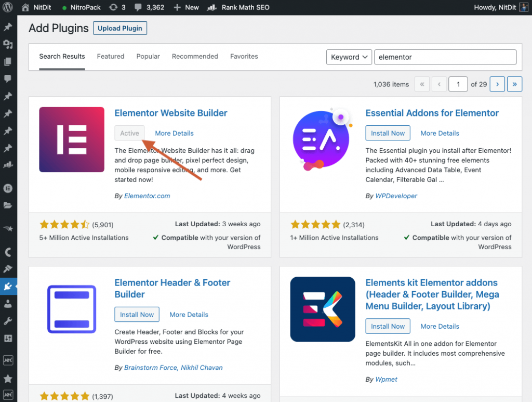Image resolution: width=532 pixels, height=402 pixels.
Task: Open Comments from the sidebar bubble icon
Action: coord(8,79)
